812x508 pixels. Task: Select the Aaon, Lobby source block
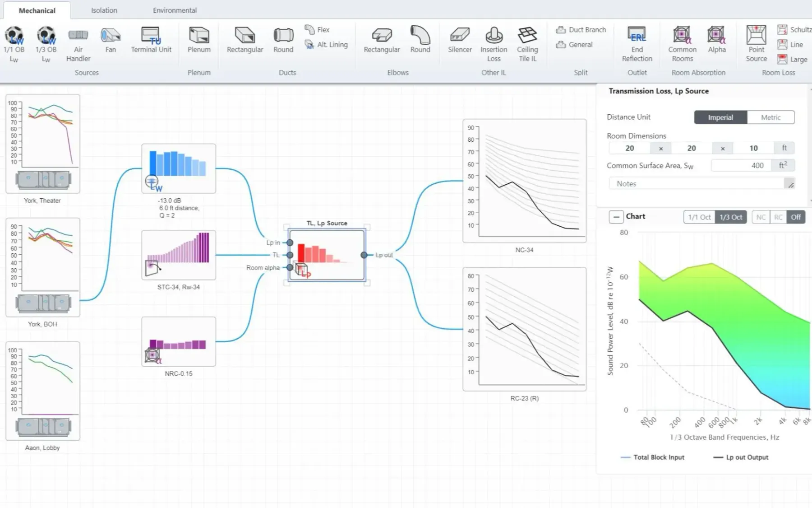(43, 391)
